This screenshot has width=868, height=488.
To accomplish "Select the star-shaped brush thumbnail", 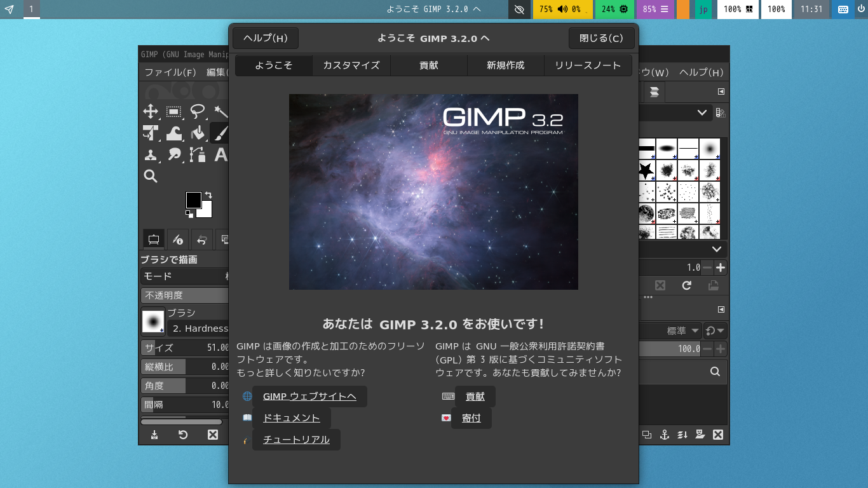I will (646, 170).
